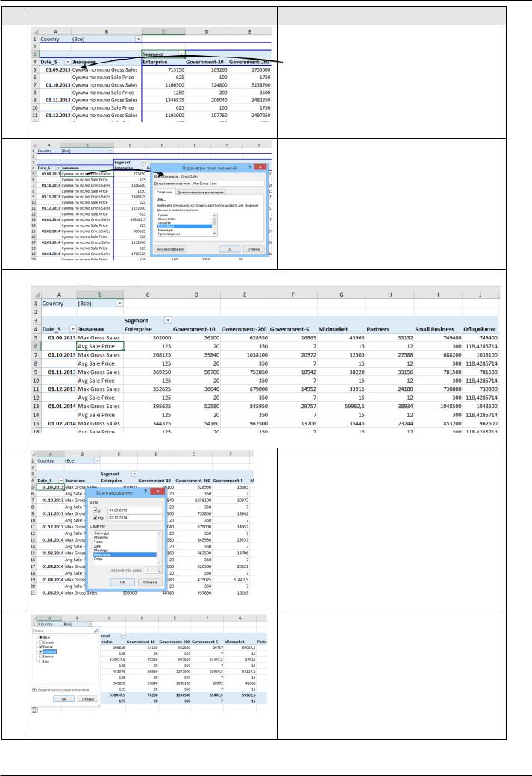
Task: Click Отмена in the Группирование dialog
Action: [x=150, y=583]
